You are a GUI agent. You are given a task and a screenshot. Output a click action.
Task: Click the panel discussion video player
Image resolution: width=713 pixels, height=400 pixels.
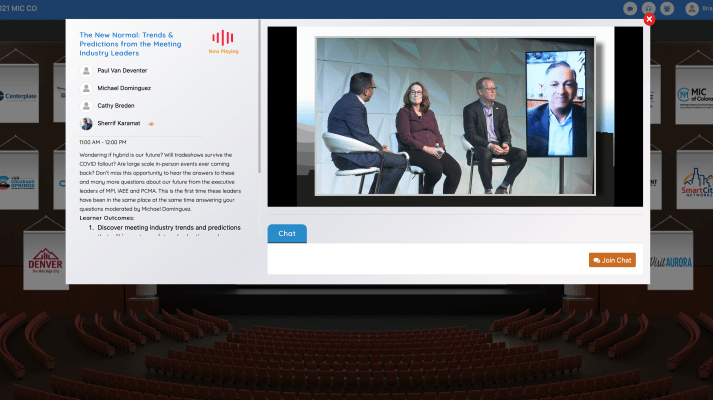pyautogui.click(x=455, y=116)
